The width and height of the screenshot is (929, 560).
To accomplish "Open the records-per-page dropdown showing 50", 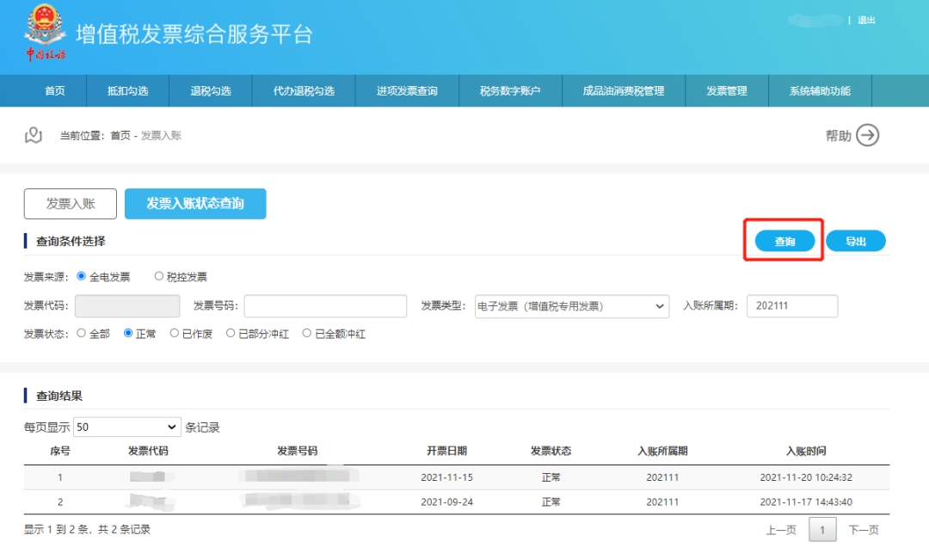I will click(x=126, y=426).
